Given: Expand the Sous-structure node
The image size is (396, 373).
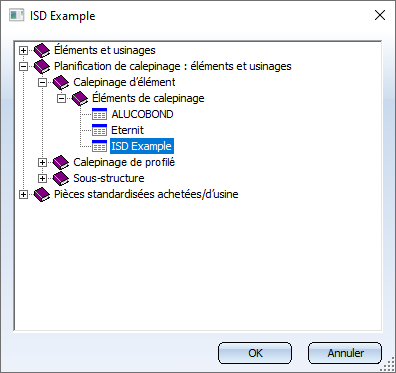Looking at the screenshot, I should 42,178.
